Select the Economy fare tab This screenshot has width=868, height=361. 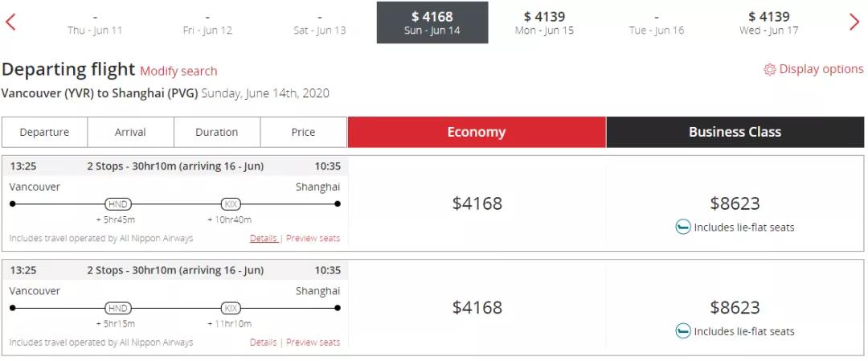[477, 132]
